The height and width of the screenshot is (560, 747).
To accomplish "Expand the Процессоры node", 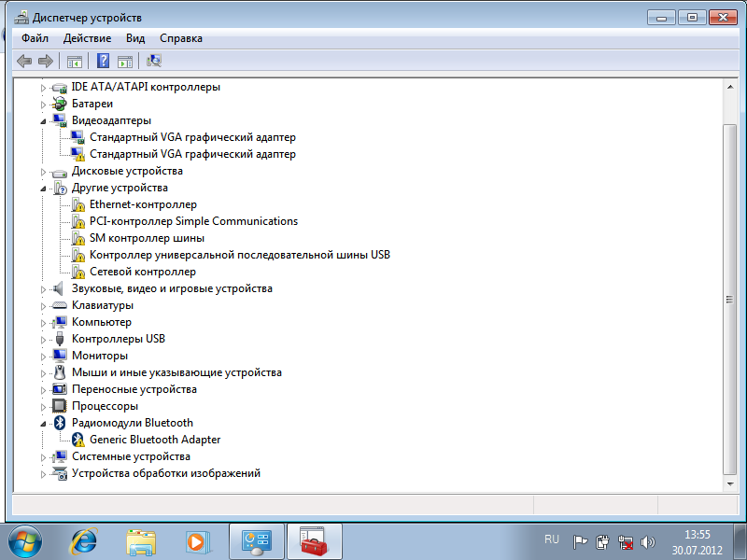I will tap(43, 407).
